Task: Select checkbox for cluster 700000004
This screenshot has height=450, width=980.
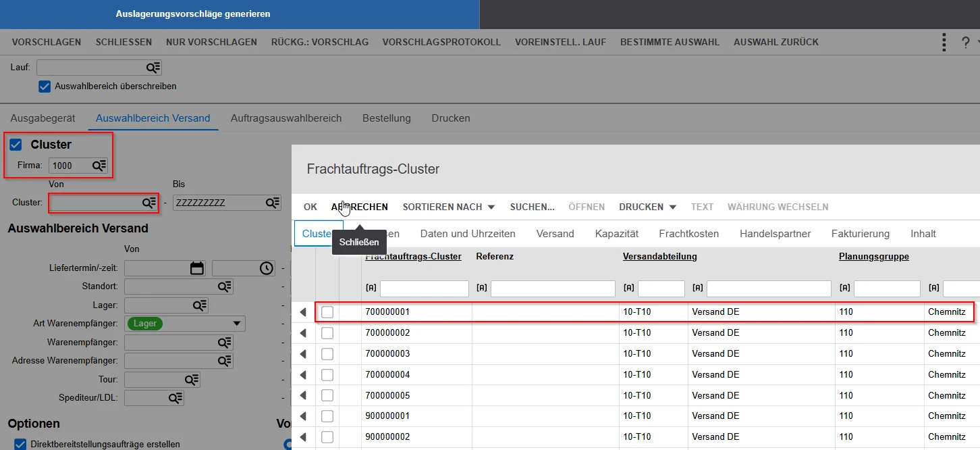Action: tap(327, 374)
